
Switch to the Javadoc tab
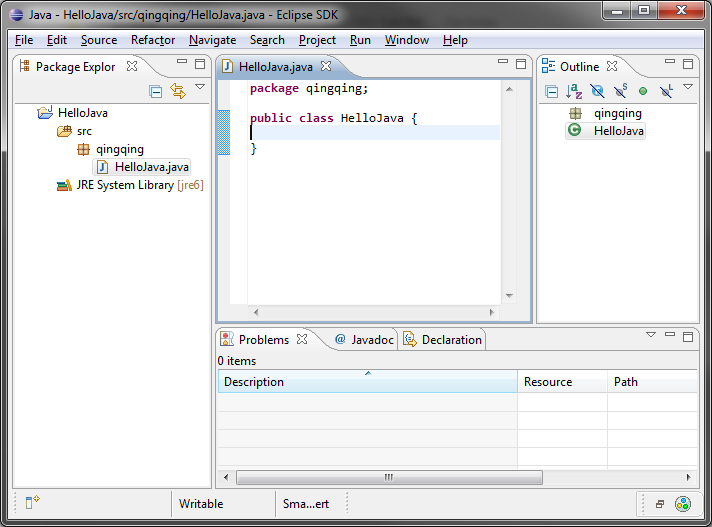[x=364, y=340]
